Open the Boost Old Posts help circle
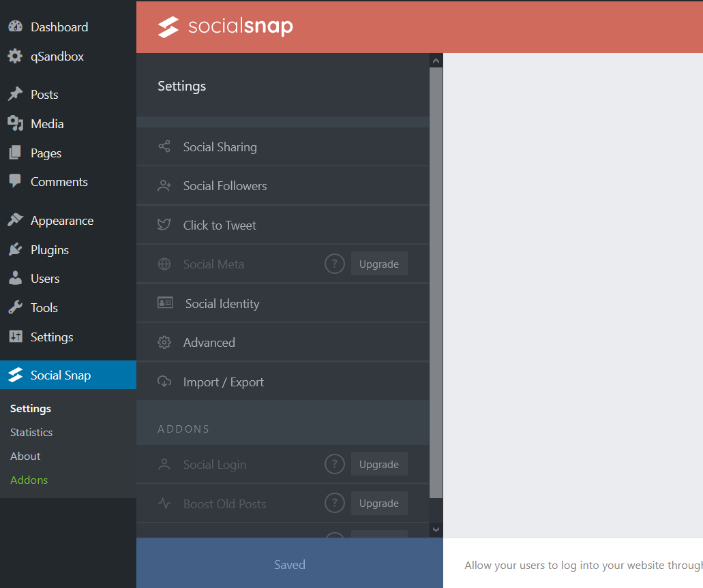703x588 pixels. [335, 503]
